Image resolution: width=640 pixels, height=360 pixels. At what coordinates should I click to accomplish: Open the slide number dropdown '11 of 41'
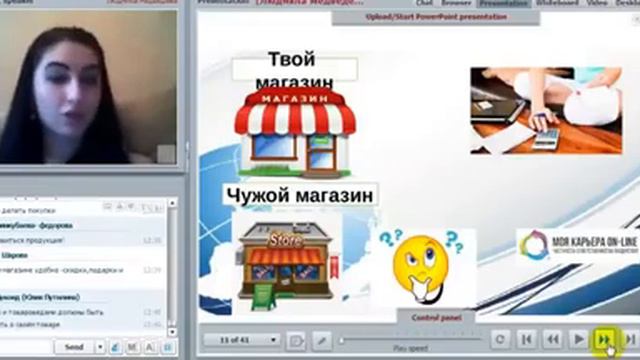tap(242, 340)
